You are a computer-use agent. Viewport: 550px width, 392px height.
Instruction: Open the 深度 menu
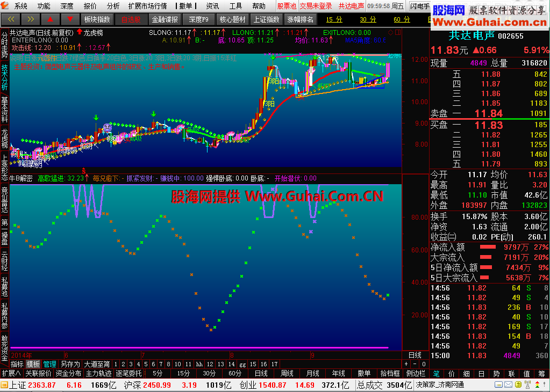coord(67,6)
